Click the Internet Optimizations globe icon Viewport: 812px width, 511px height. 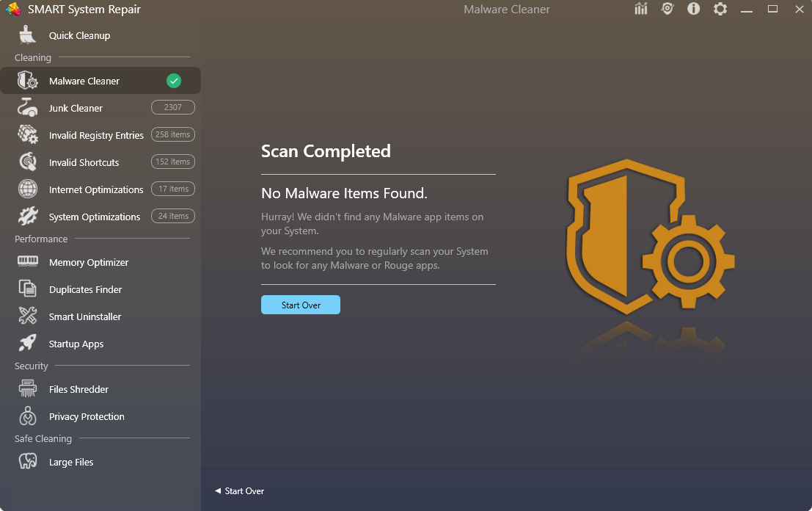[x=27, y=189]
